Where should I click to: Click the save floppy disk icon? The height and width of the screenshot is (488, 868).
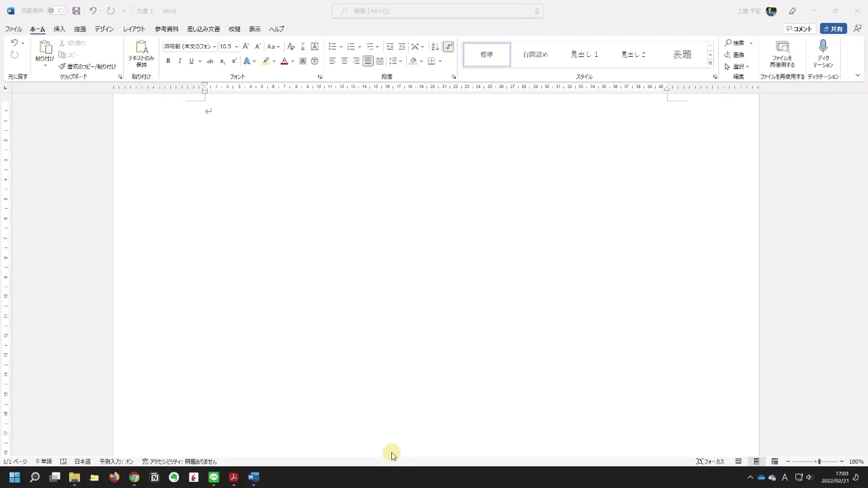(76, 11)
